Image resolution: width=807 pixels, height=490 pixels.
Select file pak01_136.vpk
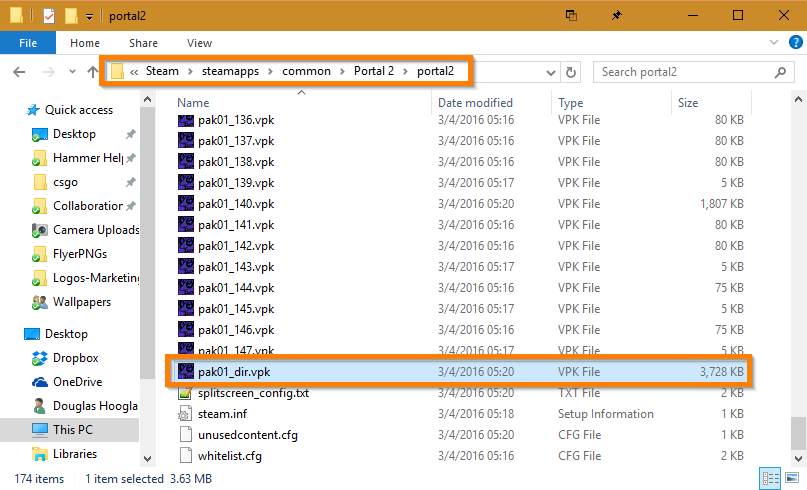236,120
